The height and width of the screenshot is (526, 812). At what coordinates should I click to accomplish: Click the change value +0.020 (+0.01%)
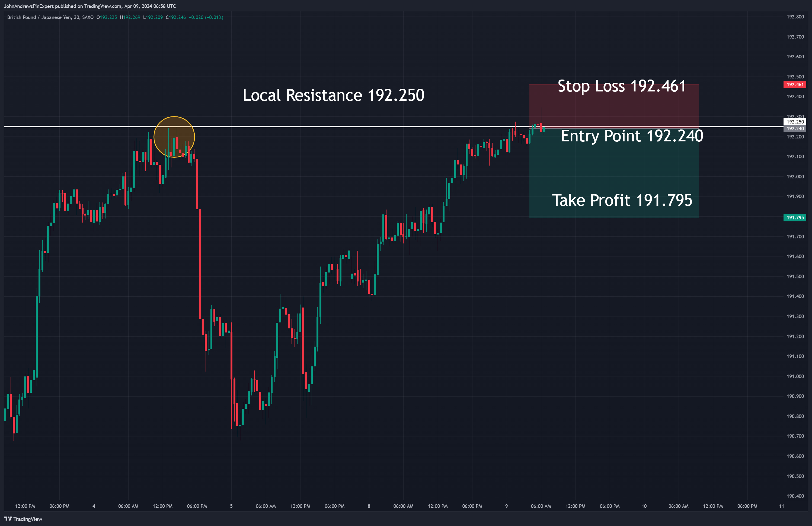[206, 17]
